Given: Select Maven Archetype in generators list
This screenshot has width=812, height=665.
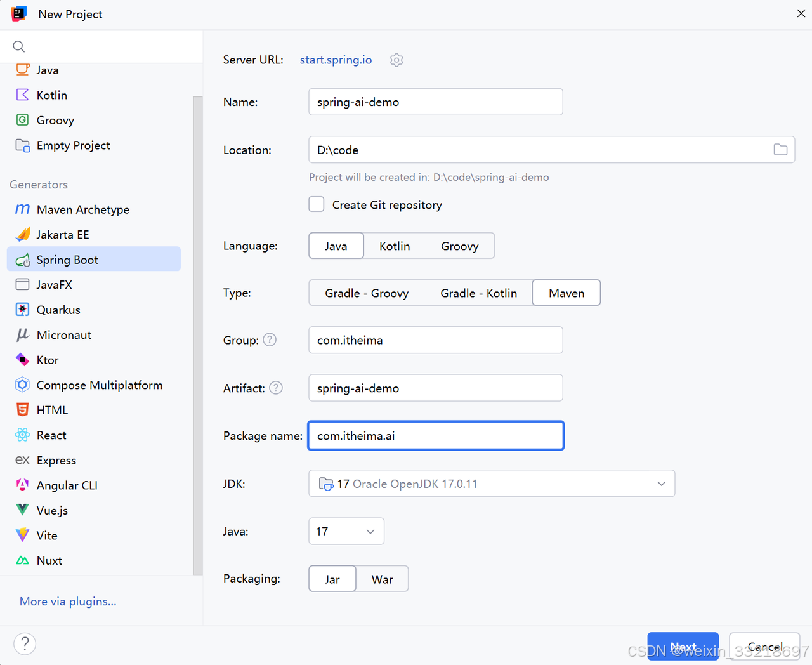Looking at the screenshot, I should pos(82,209).
